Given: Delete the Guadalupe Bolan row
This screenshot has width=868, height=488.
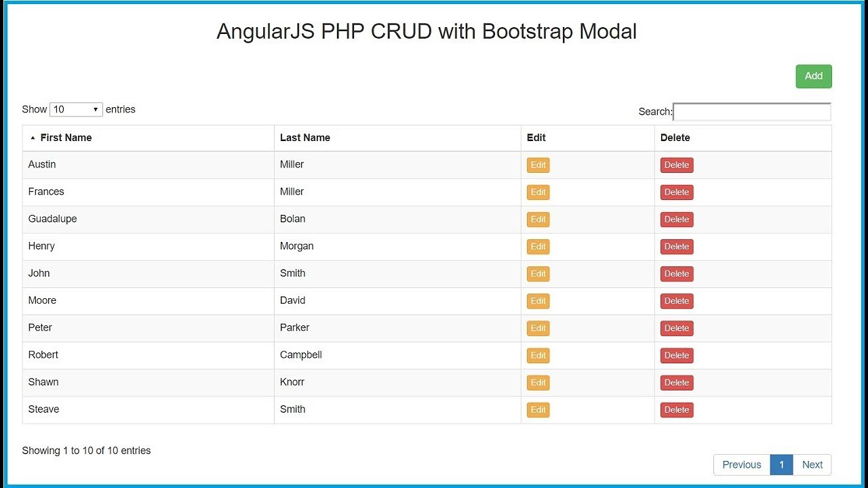Looking at the screenshot, I should pyautogui.click(x=677, y=219).
